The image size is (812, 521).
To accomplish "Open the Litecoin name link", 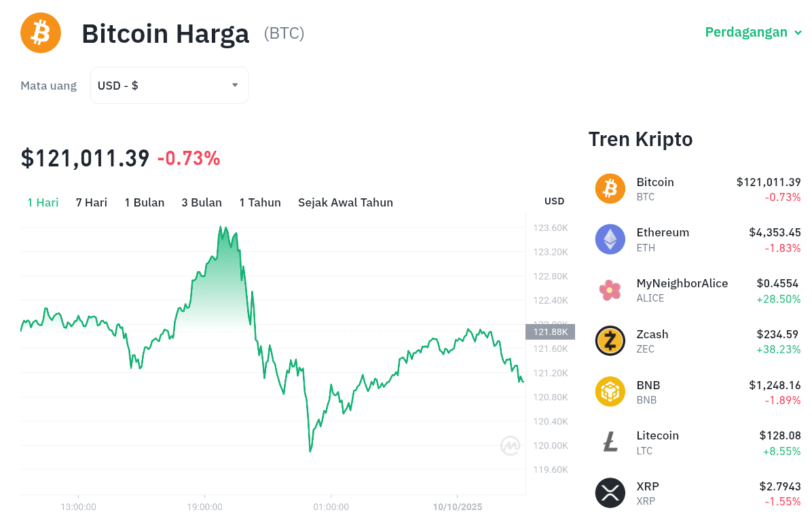I will click(657, 435).
